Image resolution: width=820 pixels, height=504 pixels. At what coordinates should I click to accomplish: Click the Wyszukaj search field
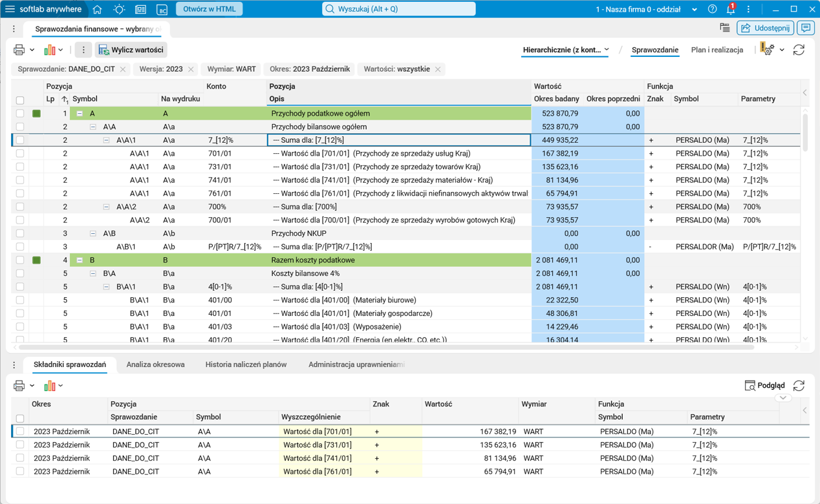pos(399,9)
